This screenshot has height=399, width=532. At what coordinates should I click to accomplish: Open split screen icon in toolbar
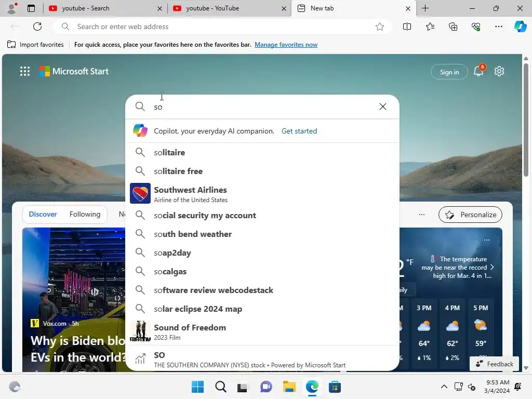tap(407, 26)
